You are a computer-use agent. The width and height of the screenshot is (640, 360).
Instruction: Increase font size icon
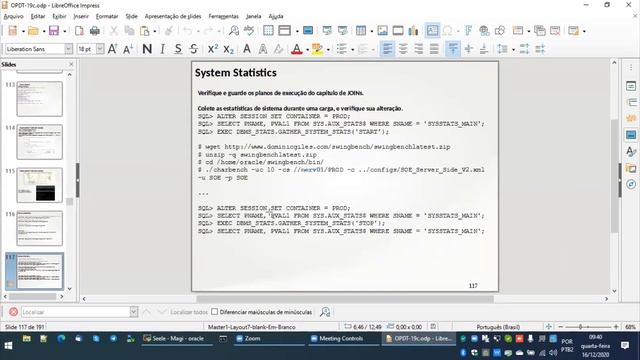pos(113,49)
